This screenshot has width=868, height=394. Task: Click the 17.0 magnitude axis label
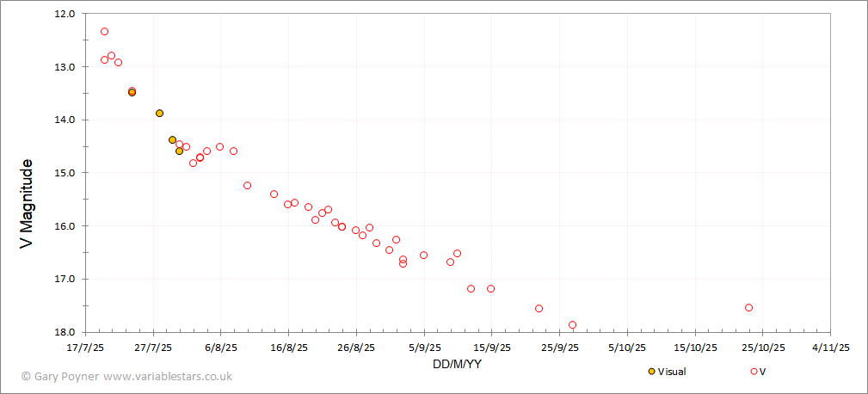(x=66, y=279)
